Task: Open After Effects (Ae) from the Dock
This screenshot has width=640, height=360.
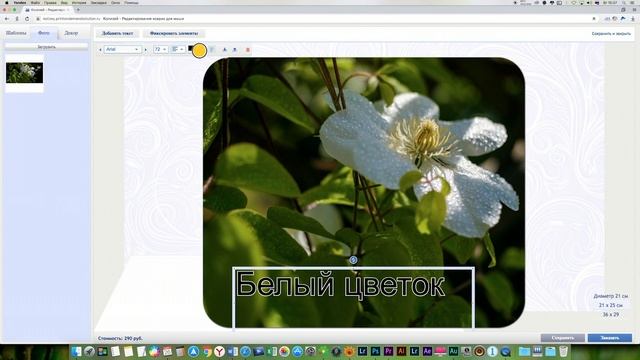Action: 427,351
